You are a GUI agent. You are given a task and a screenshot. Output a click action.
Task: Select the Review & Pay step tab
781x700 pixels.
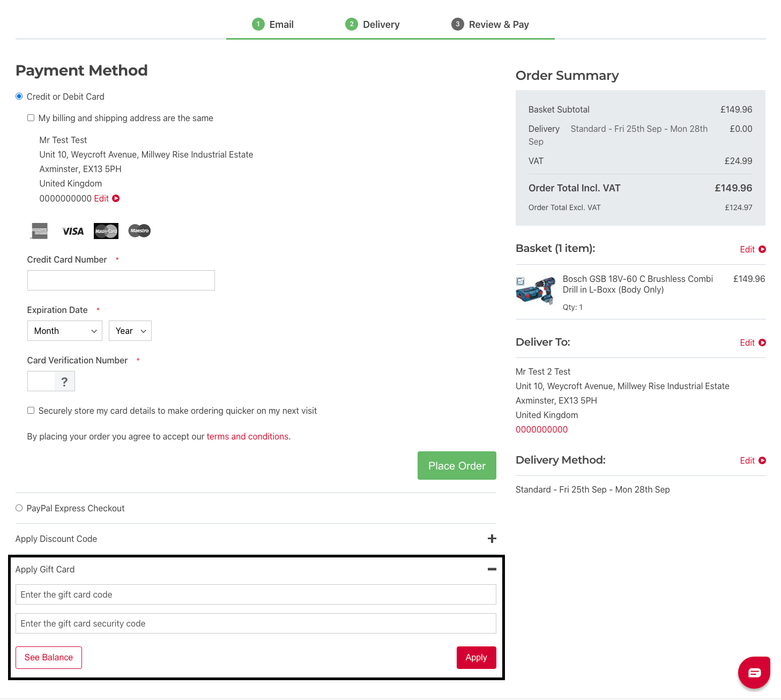[x=490, y=24]
